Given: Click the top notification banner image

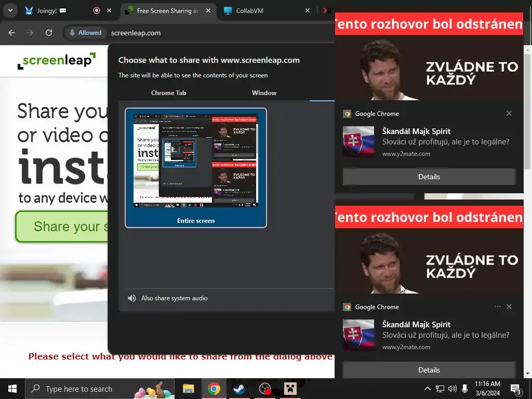Looking at the screenshot, I should [x=429, y=56].
